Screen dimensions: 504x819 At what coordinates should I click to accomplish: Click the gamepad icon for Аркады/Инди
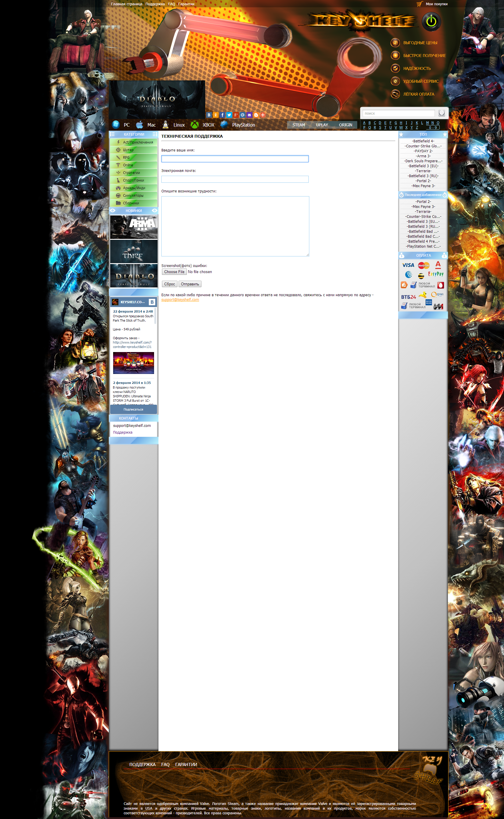click(118, 188)
